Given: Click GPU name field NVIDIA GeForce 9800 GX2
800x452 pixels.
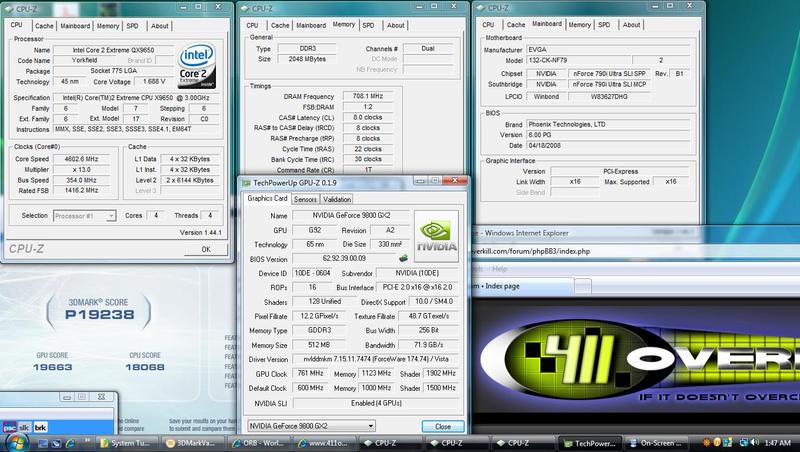Looking at the screenshot, I should 351,215.
